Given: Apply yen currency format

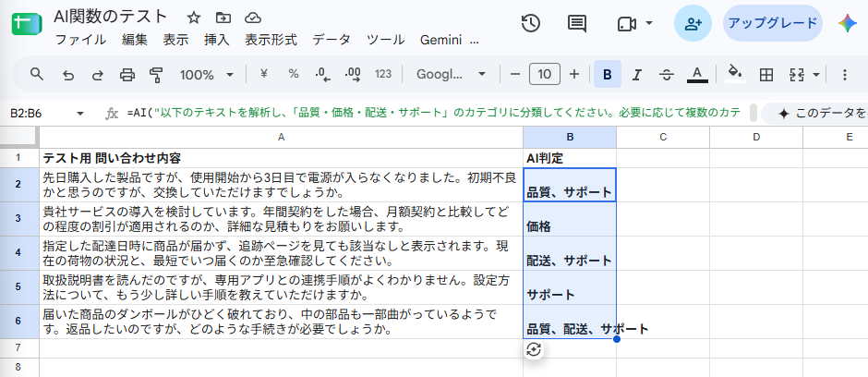Looking at the screenshot, I should coord(263,74).
